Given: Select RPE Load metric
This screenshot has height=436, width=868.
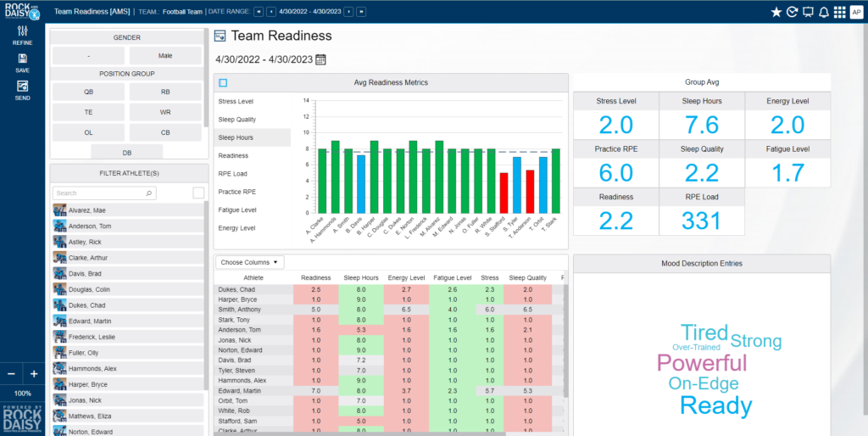Looking at the screenshot, I should (252, 174).
